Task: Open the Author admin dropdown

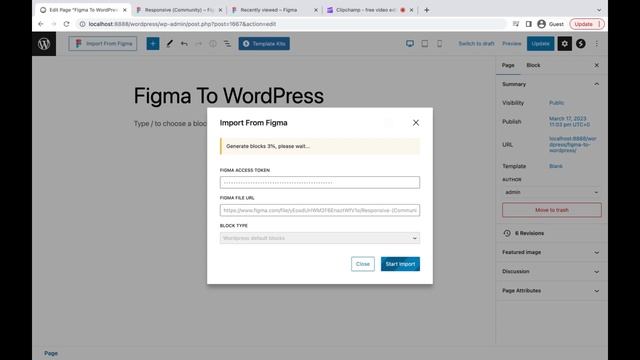Action: [x=552, y=192]
